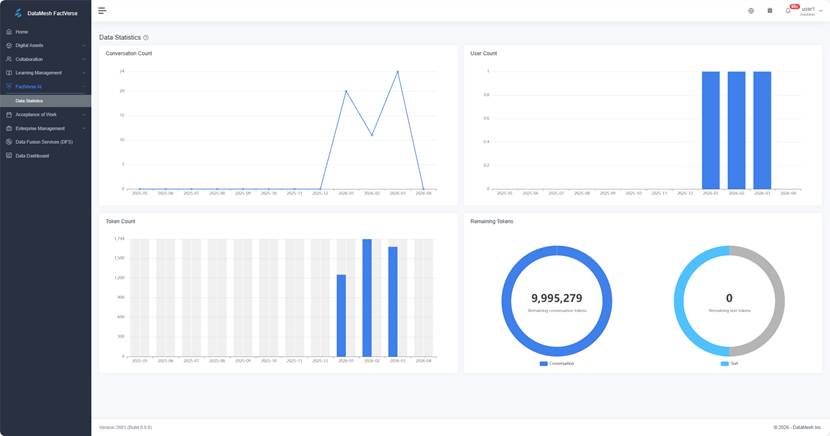Click the Data Dashboard sidebar icon

click(9, 156)
